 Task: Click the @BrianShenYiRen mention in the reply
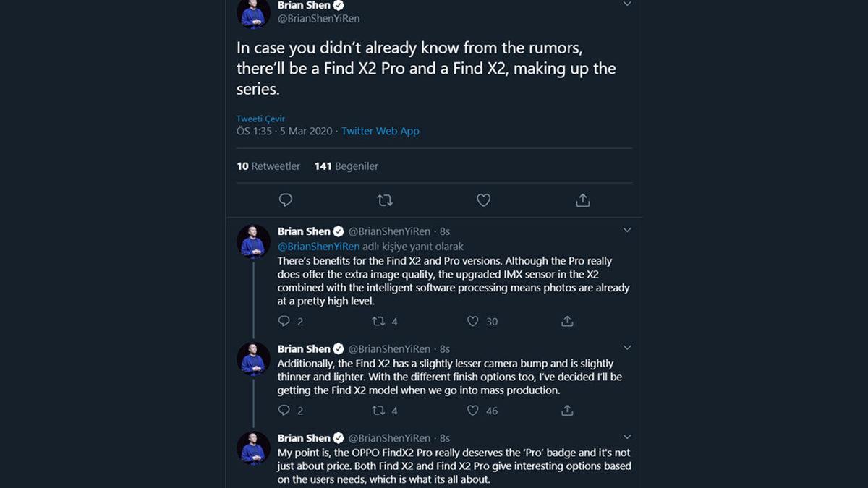coord(318,247)
